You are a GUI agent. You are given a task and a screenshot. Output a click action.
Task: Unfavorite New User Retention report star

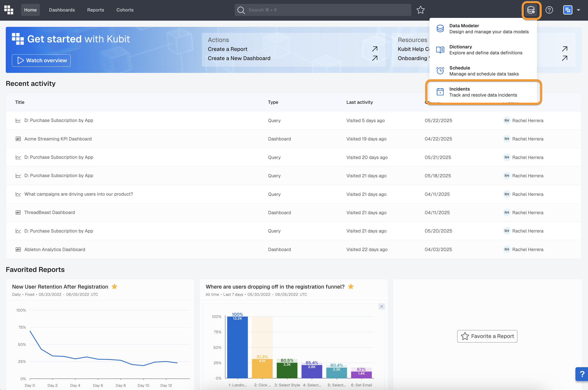pos(115,286)
